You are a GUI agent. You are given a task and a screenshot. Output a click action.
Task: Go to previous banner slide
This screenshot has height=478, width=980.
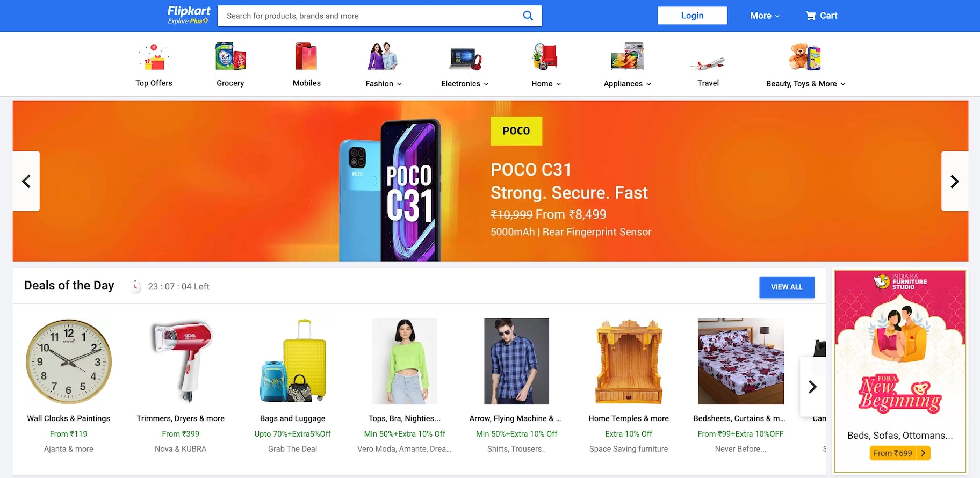[x=26, y=181]
